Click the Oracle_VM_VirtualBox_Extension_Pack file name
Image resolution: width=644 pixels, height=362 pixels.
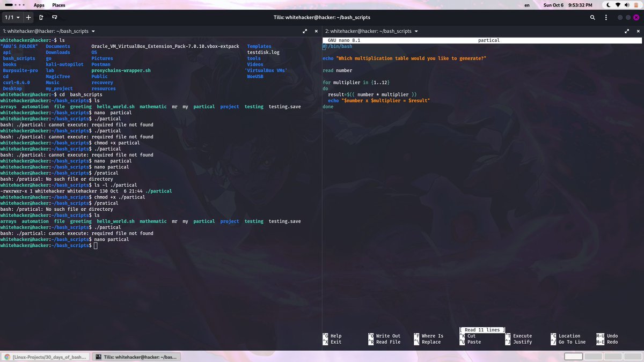click(165, 46)
